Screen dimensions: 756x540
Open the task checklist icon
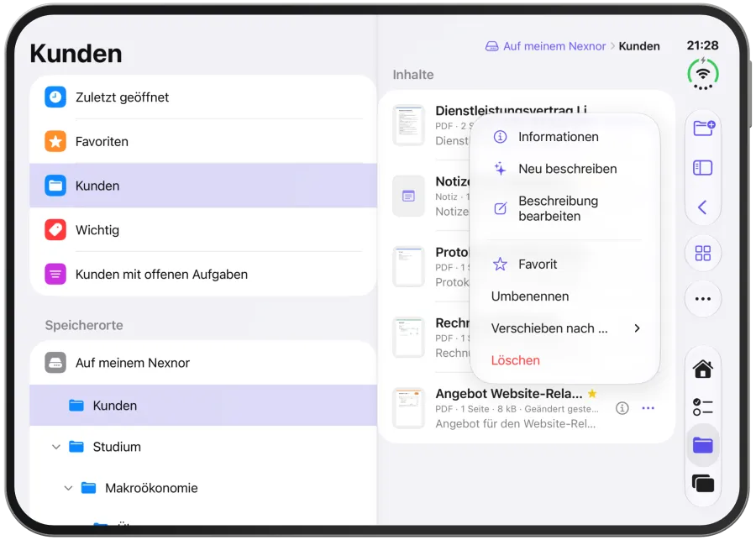pyautogui.click(x=703, y=407)
